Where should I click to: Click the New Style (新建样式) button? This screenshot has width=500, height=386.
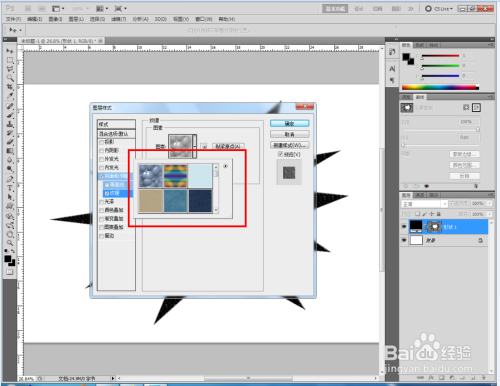(289, 145)
